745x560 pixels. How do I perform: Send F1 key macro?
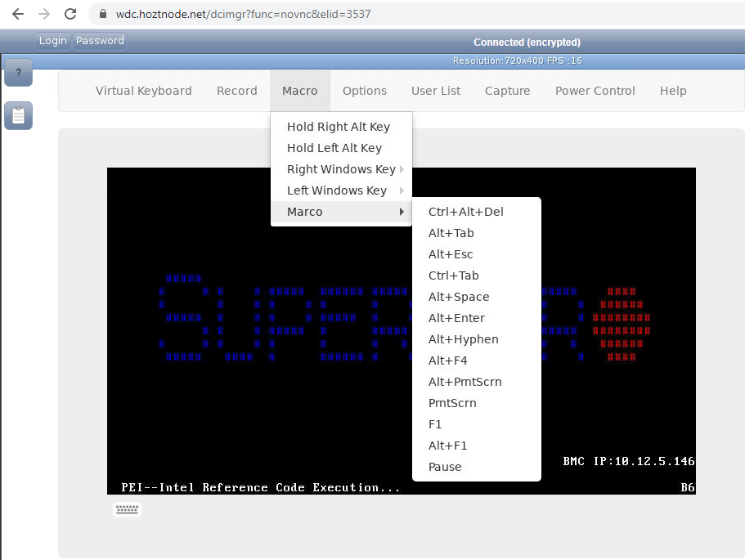(x=477, y=424)
